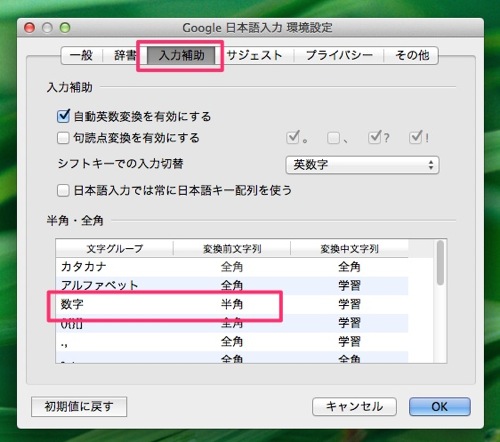Image resolution: width=500 pixels, height=442 pixels.
Task: Select the アルファベット row label
Action: click(x=99, y=285)
